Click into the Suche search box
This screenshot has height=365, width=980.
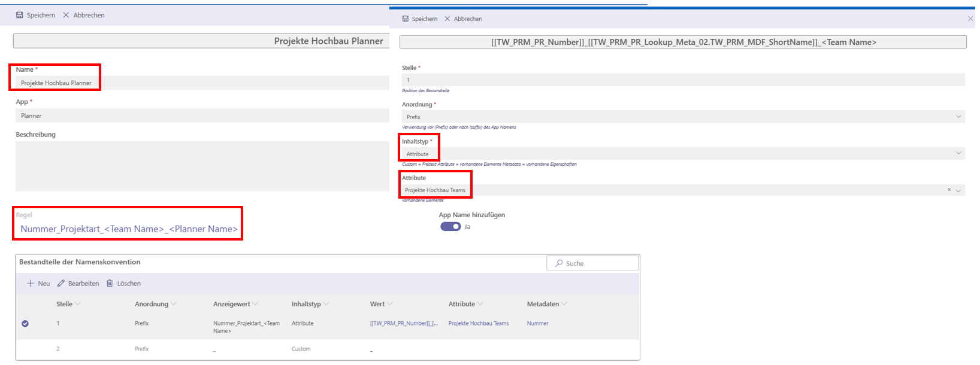(592, 263)
